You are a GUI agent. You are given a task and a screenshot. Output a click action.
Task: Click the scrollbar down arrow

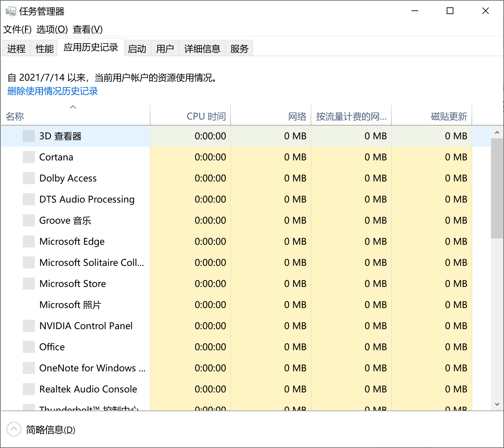[x=497, y=404]
